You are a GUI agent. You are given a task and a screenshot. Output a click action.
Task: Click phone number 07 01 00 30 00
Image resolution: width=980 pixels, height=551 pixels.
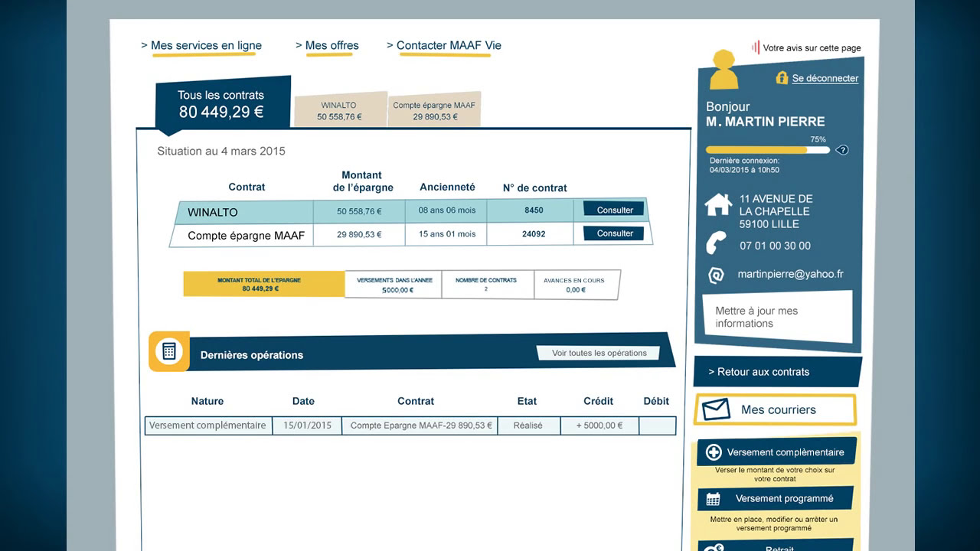(x=775, y=246)
